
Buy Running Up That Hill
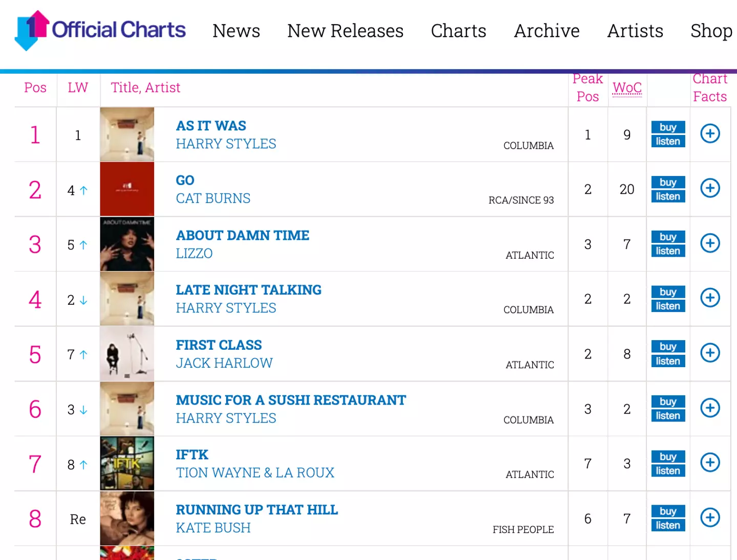pyautogui.click(x=668, y=511)
